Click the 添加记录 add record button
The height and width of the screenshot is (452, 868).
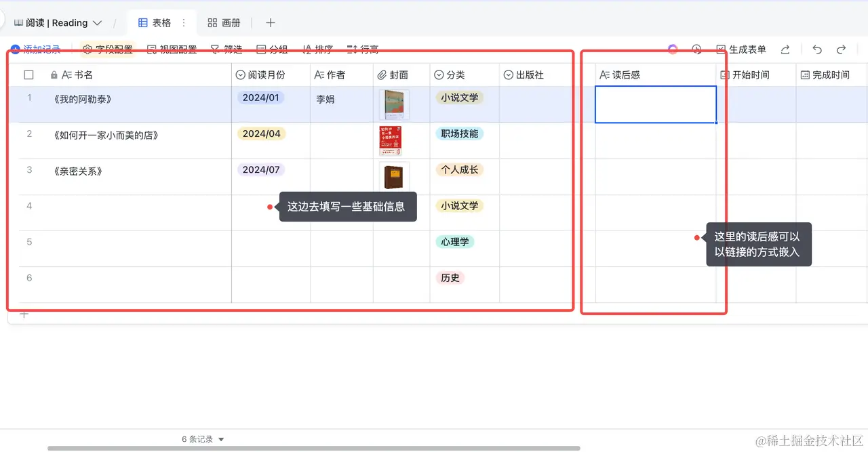pos(39,49)
